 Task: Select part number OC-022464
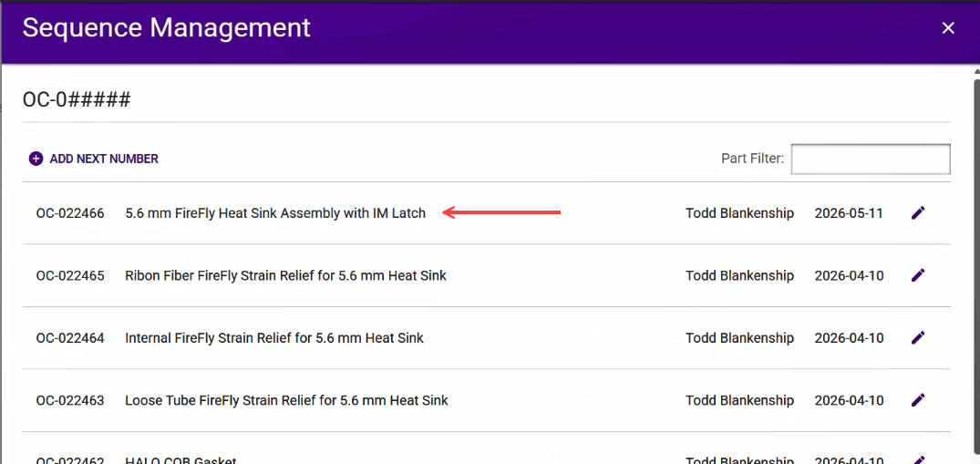coord(70,338)
